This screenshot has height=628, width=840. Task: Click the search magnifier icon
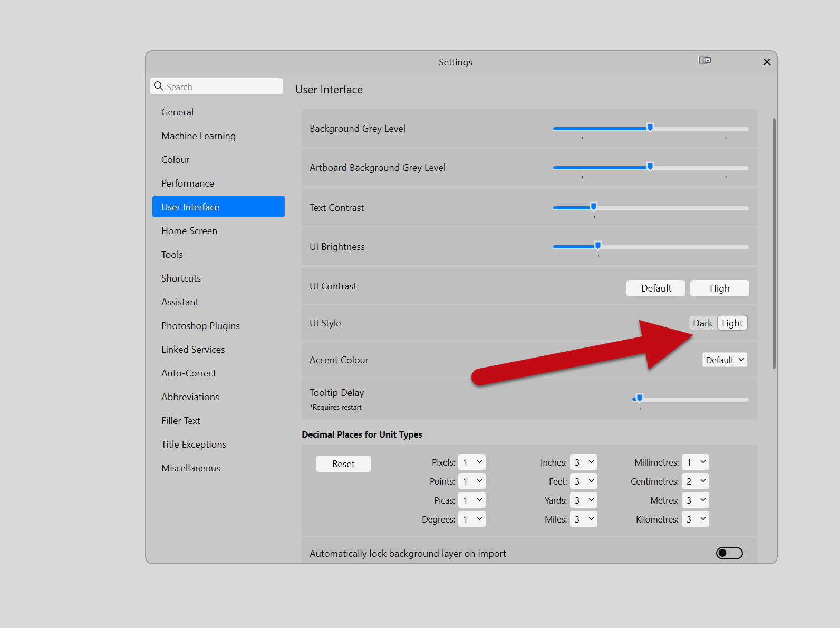pyautogui.click(x=158, y=86)
